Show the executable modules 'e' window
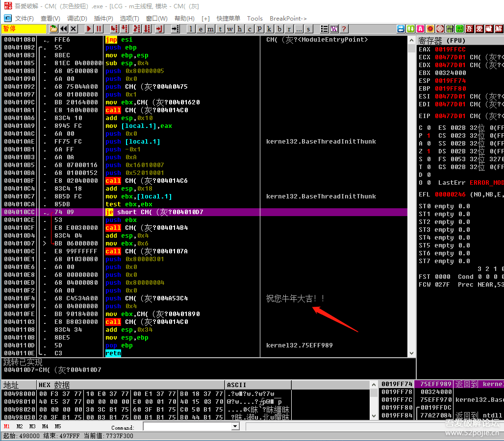The image size is (504, 441). 201,29
